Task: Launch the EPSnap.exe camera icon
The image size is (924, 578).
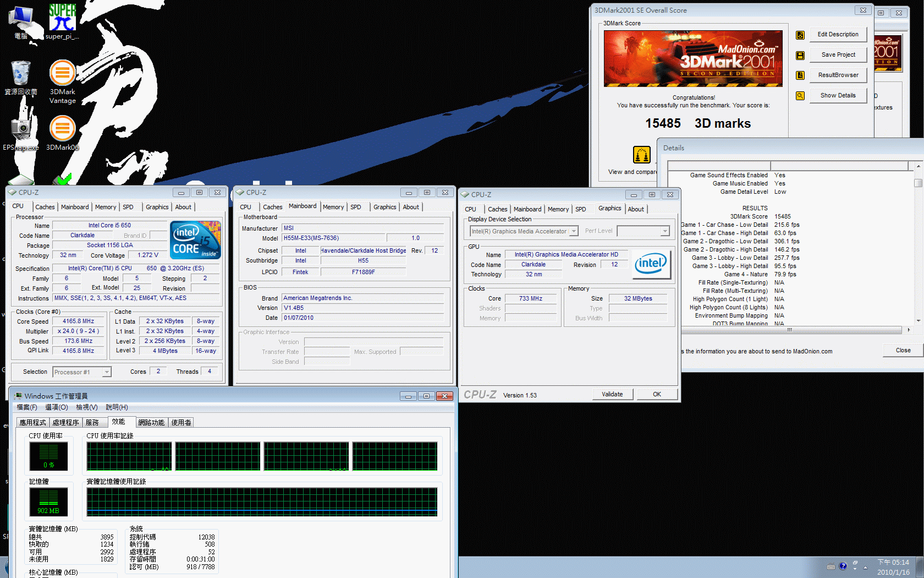Action: click(21, 133)
